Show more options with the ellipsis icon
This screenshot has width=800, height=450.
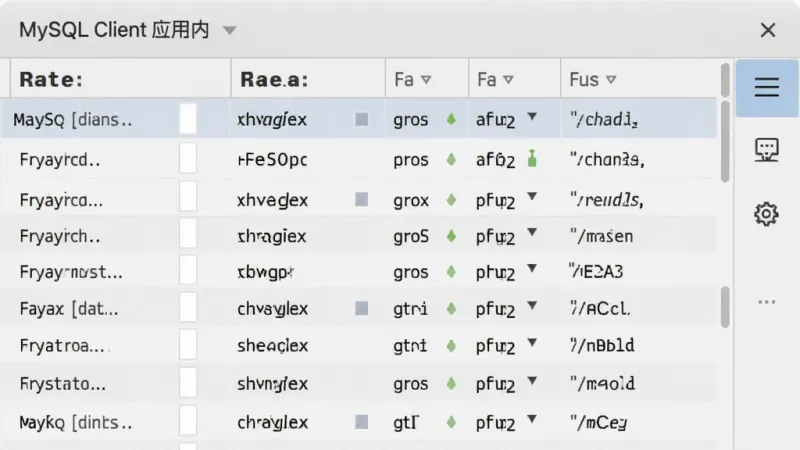(766, 302)
